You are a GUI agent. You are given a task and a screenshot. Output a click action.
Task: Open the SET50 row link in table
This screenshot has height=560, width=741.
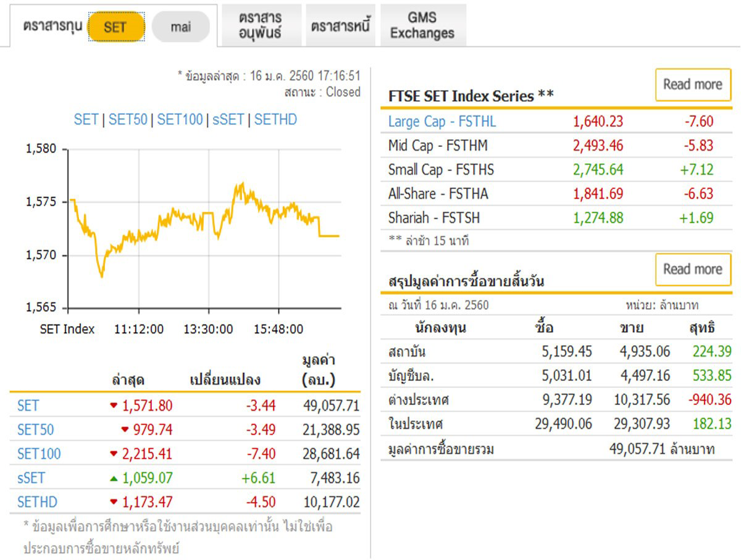click(35, 430)
